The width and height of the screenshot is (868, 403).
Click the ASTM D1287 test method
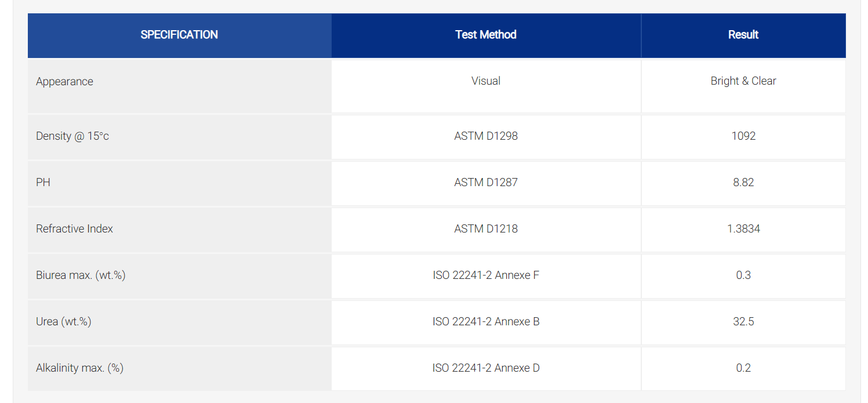click(x=486, y=183)
